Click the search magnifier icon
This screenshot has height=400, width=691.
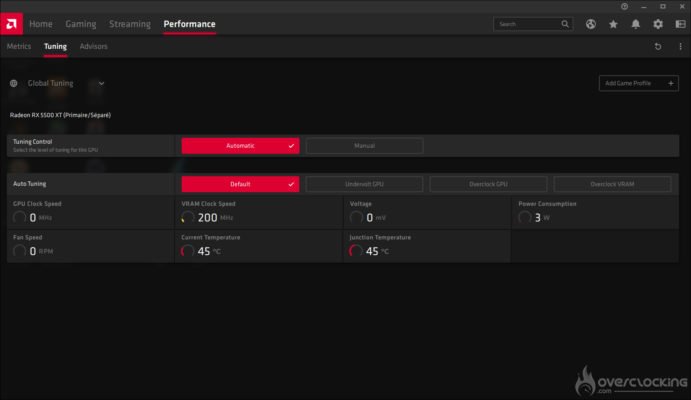[565, 24]
